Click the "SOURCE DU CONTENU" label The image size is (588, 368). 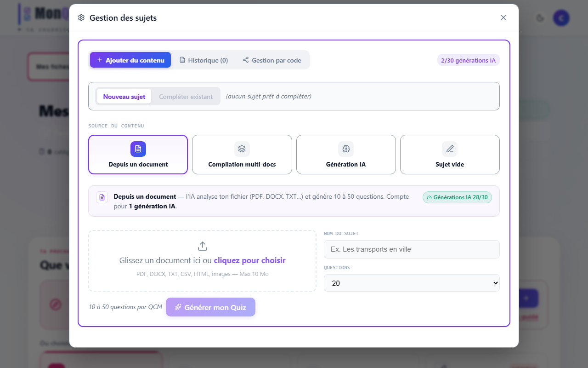[116, 126]
